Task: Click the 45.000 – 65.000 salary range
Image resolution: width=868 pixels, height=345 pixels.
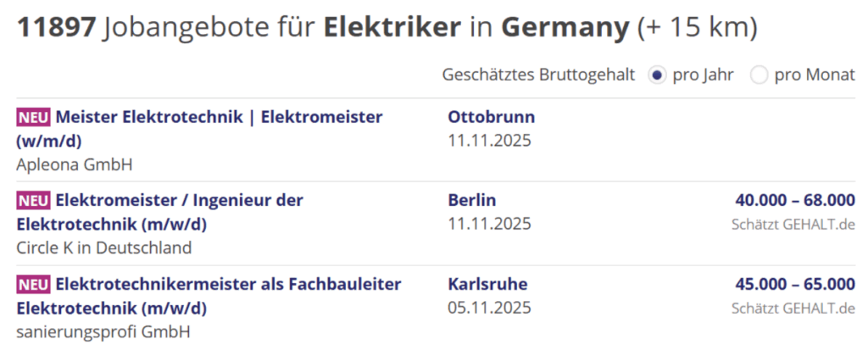Action: tap(795, 284)
